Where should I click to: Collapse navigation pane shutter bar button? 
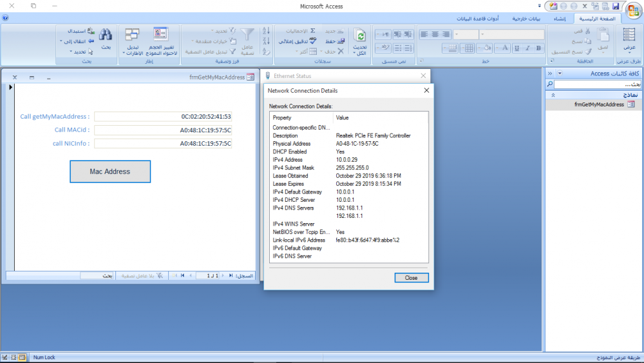550,74
